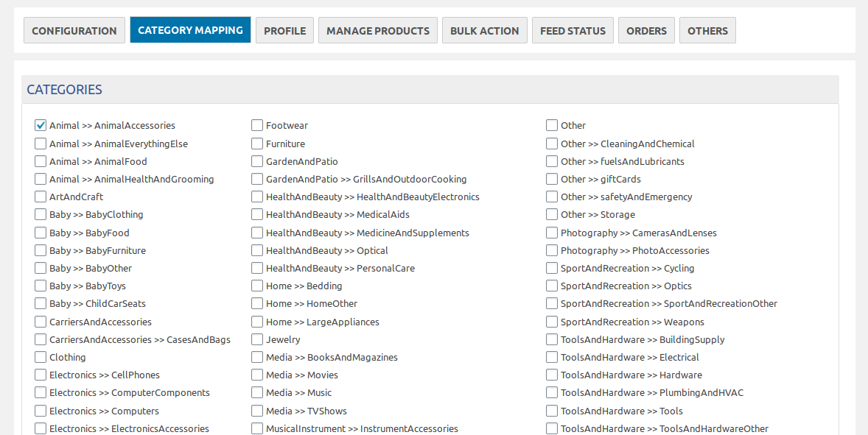The width and height of the screenshot is (868, 435).
Task: Open the PROFILE tab
Action: click(284, 30)
